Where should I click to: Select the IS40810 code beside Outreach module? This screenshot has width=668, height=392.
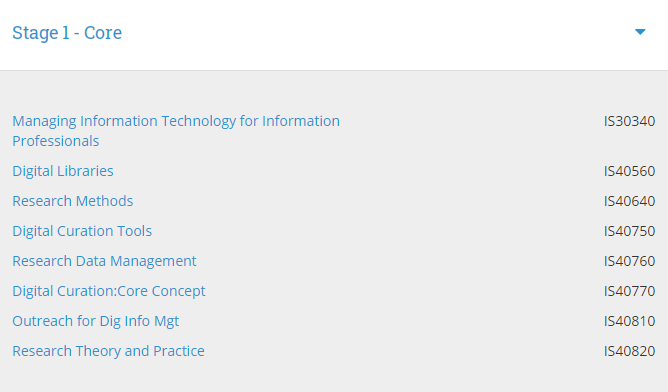click(x=629, y=321)
